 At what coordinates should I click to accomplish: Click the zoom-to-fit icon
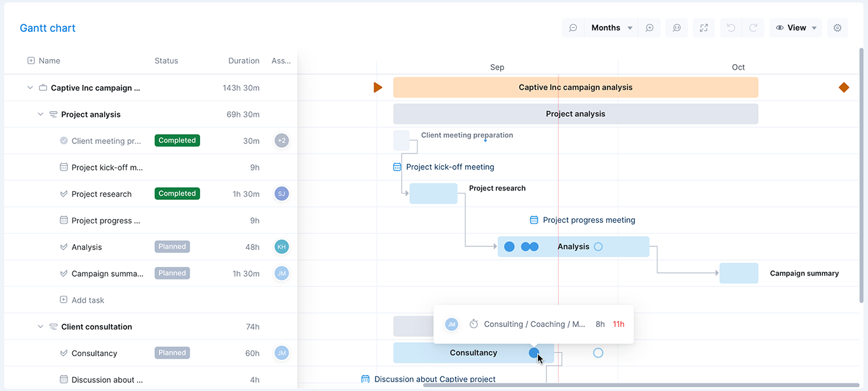click(677, 28)
